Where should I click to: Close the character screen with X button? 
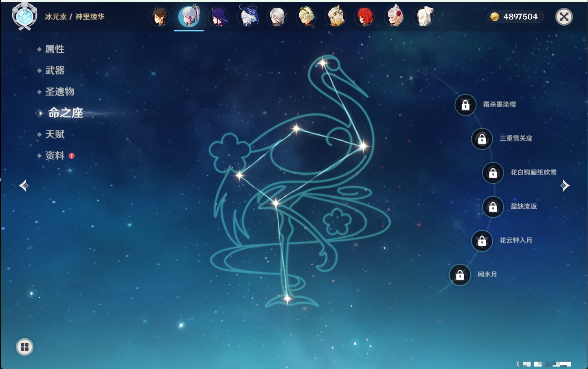click(x=564, y=17)
